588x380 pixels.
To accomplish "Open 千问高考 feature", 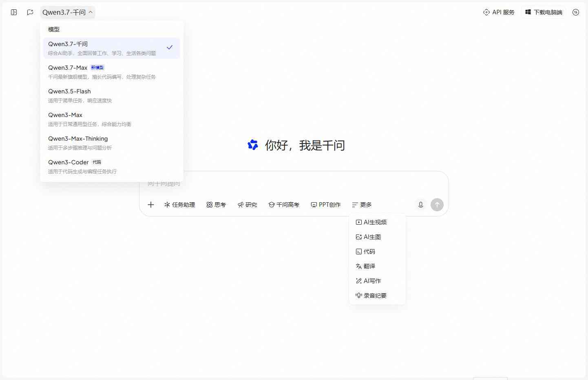I will tap(284, 205).
